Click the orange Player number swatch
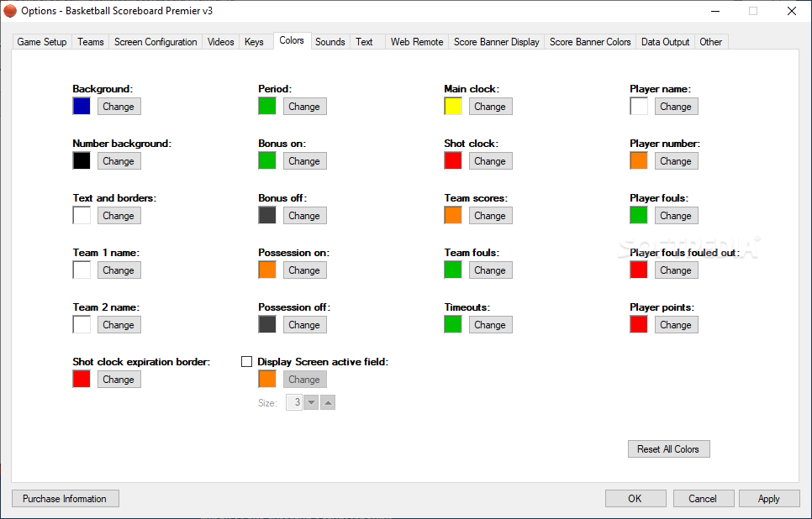The image size is (812, 519). tap(639, 161)
